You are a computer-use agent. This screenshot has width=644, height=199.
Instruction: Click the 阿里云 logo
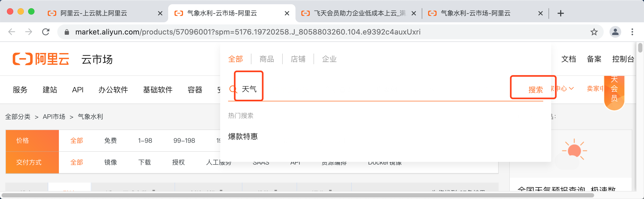(x=41, y=59)
